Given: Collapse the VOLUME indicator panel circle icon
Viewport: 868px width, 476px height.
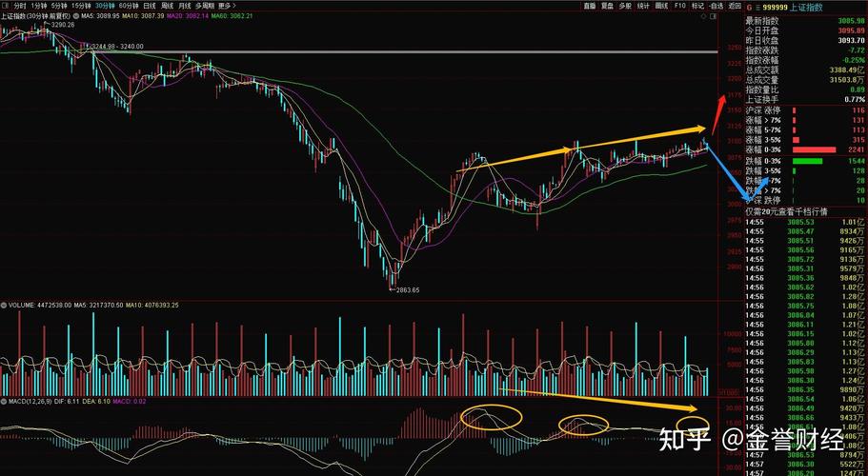Looking at the screenshot, I should [x=4, y=306].
